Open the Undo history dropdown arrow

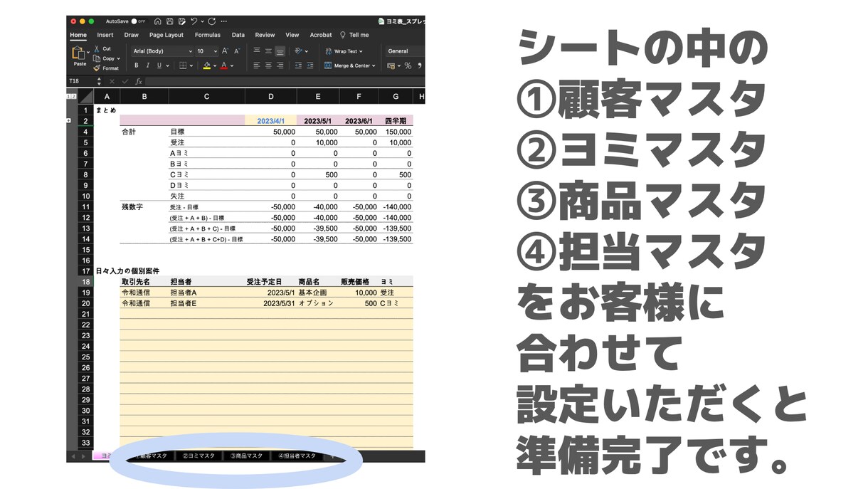(201, 22)
